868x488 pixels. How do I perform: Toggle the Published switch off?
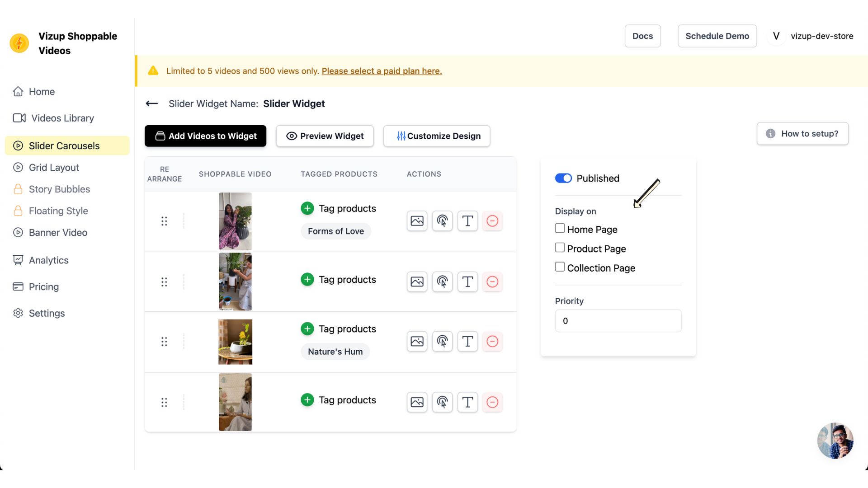[563, 178]
